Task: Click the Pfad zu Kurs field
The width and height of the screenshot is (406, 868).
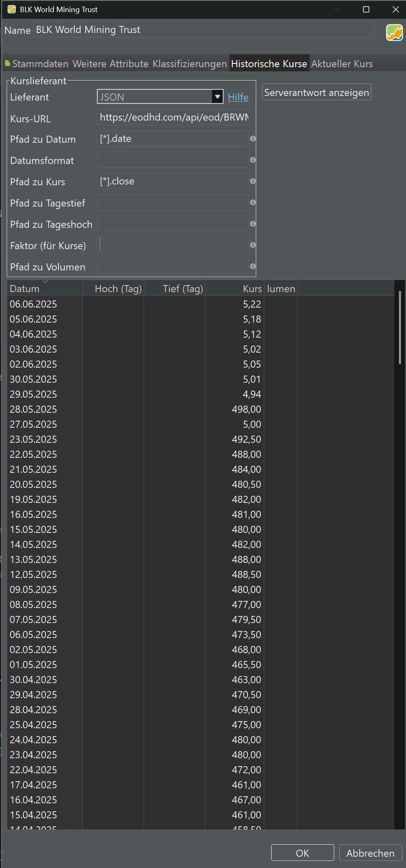Action: pos(173,181)
